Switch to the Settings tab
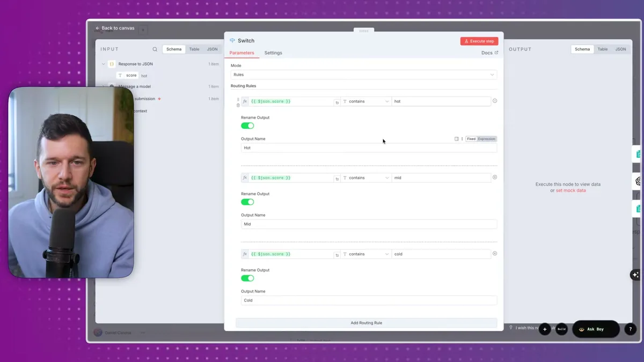The width and height of the screenshot is (644, 362). (273, 53)
